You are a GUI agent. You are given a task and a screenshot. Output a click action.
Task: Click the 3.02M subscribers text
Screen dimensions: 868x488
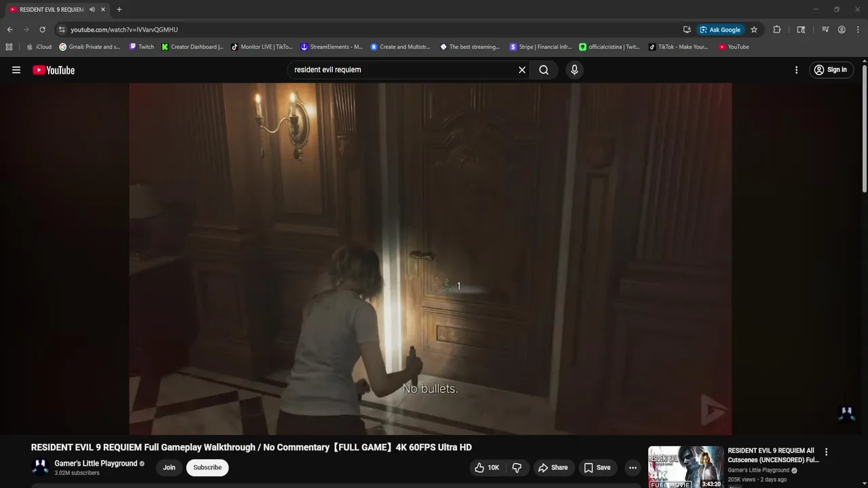[77, 473]
